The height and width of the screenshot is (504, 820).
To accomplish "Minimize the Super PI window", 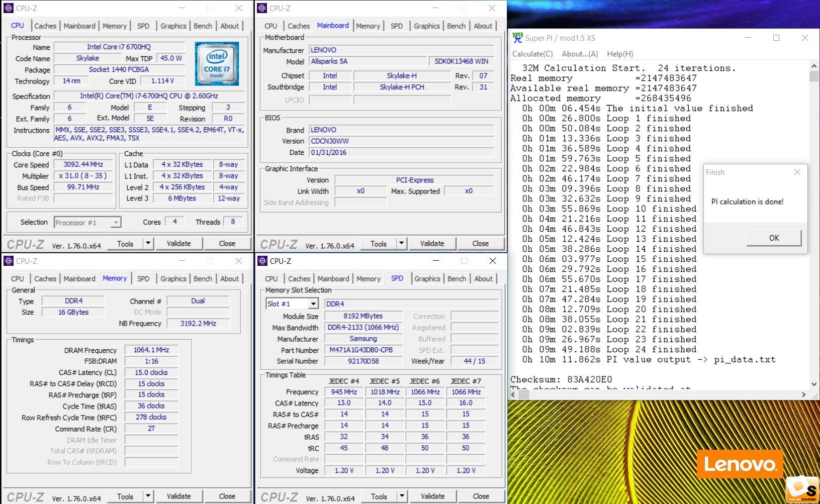I will [749, 38].
